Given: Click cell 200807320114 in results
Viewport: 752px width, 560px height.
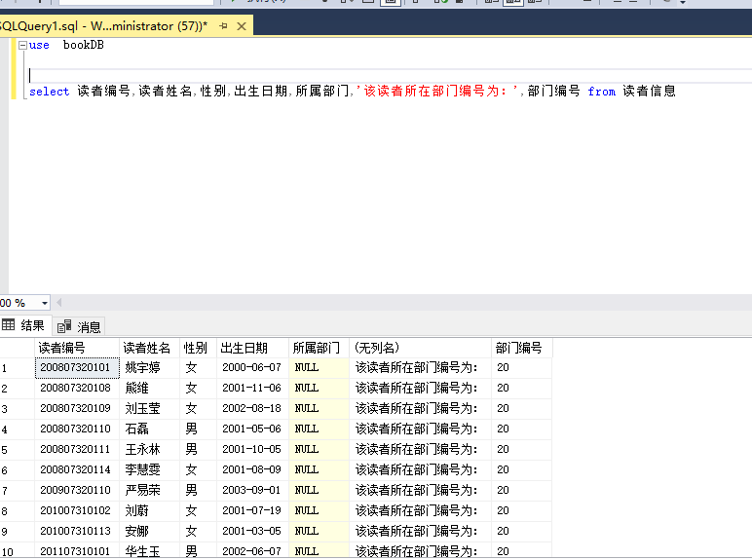Looking at the screenshot, I should [x=77, y=470].
